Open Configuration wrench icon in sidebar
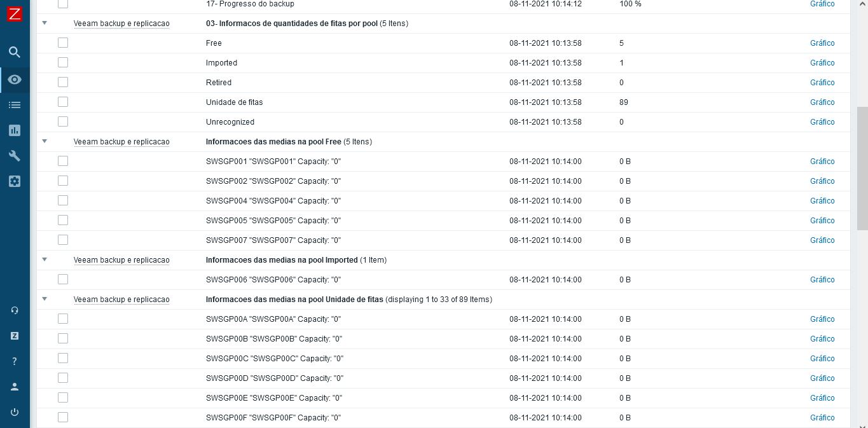 (x=15, y=156)
